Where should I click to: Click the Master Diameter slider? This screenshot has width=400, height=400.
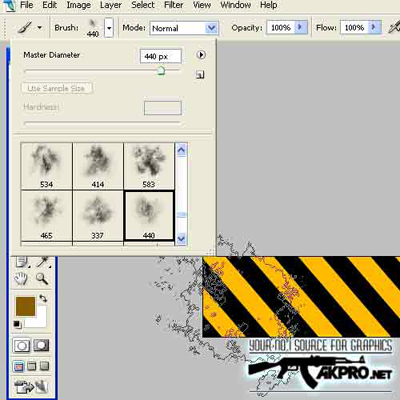click(102, 71)
